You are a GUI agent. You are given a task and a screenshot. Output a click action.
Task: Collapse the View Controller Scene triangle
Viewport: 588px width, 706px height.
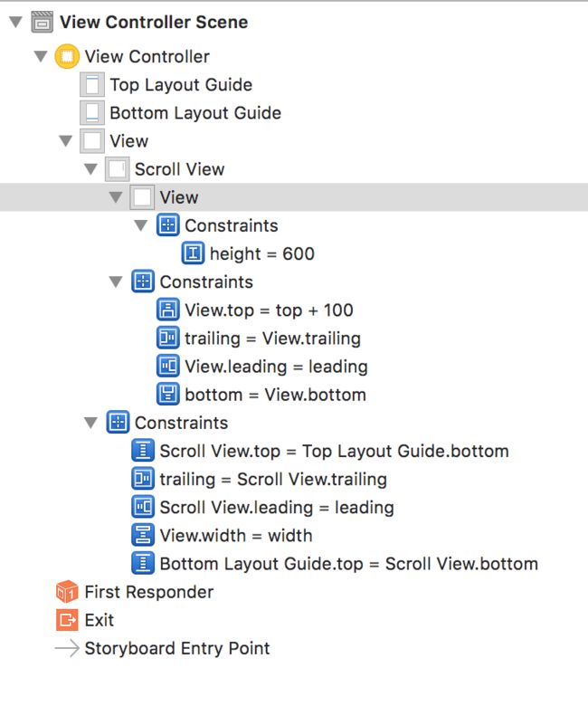tap(15, 22)
